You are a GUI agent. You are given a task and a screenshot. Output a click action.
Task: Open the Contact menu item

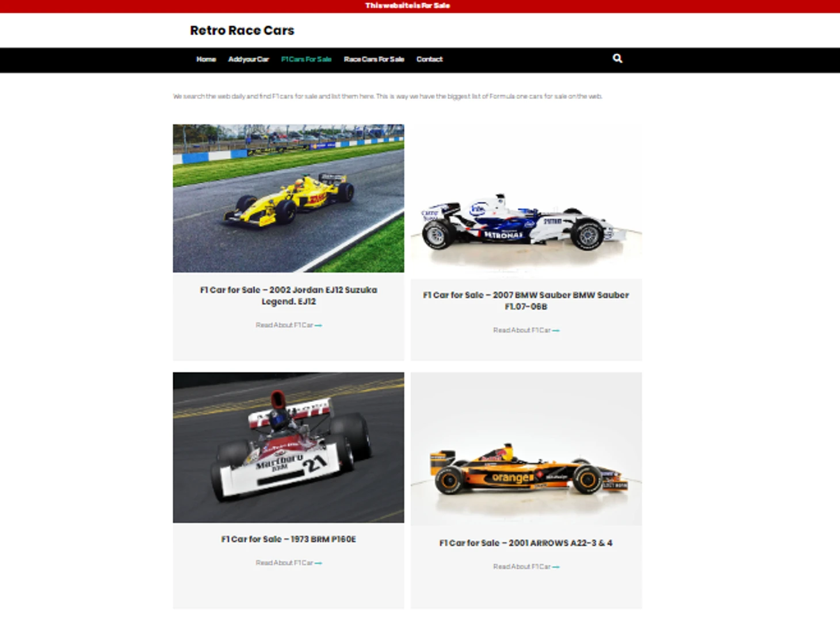[429, 59]
